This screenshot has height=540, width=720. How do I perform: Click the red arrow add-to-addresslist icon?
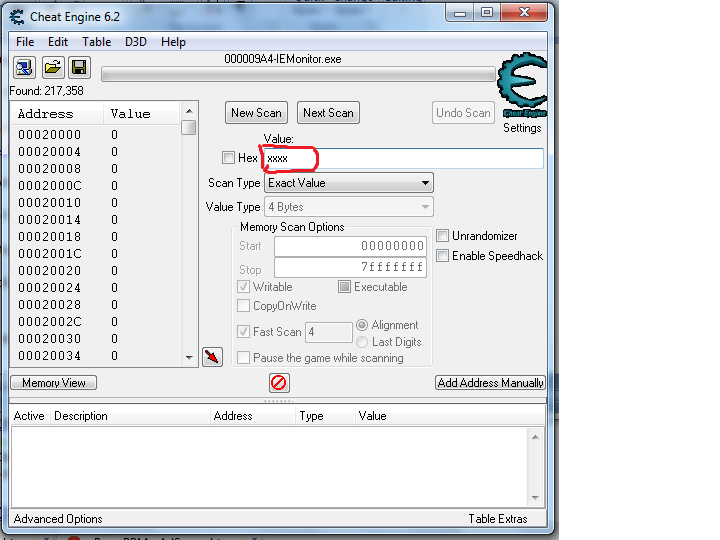(212, 357)
